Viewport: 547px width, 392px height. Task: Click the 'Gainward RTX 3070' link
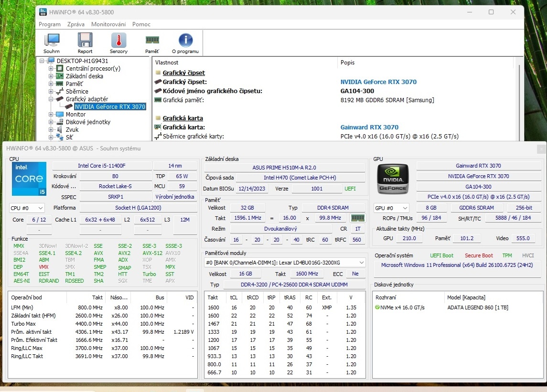coord(370,127)
